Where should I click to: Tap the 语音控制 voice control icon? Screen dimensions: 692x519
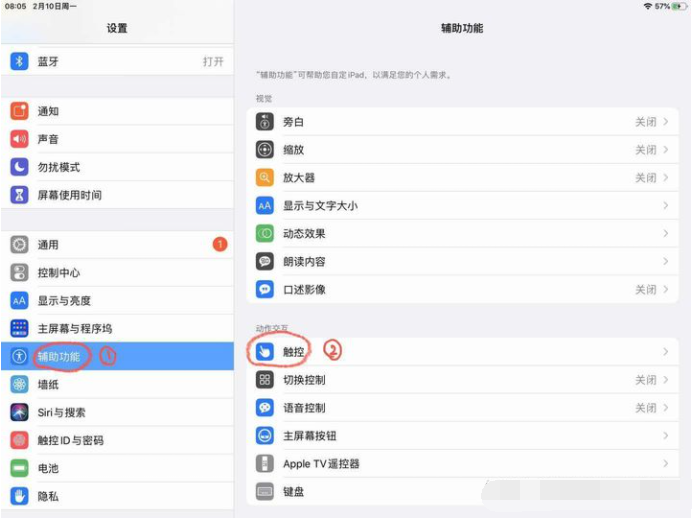click(265, 408)
